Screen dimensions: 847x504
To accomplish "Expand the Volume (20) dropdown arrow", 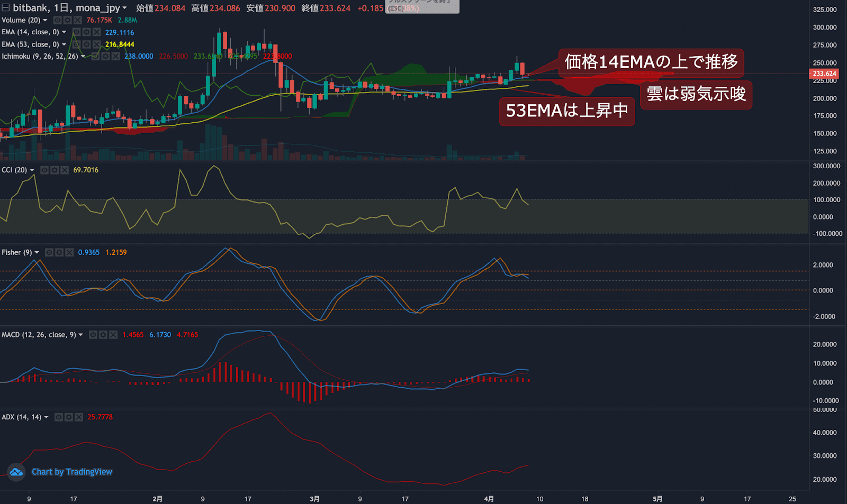I will pos(45,20).
